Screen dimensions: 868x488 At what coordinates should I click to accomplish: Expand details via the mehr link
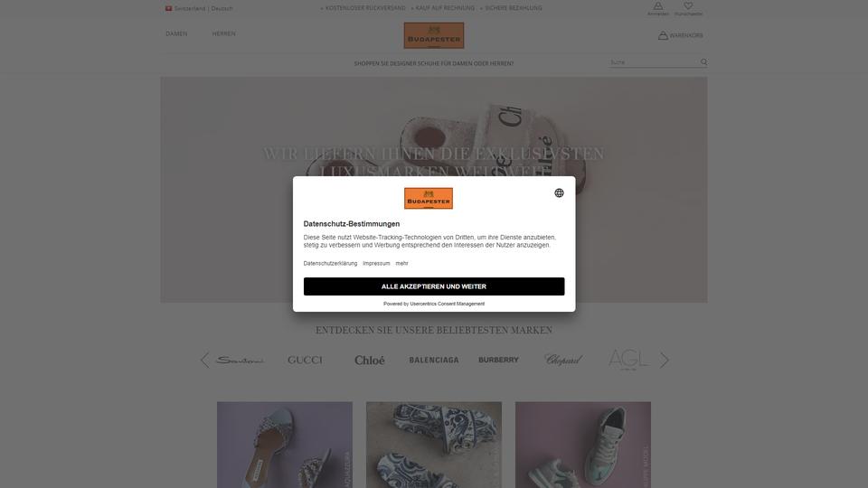click(401, 263)
